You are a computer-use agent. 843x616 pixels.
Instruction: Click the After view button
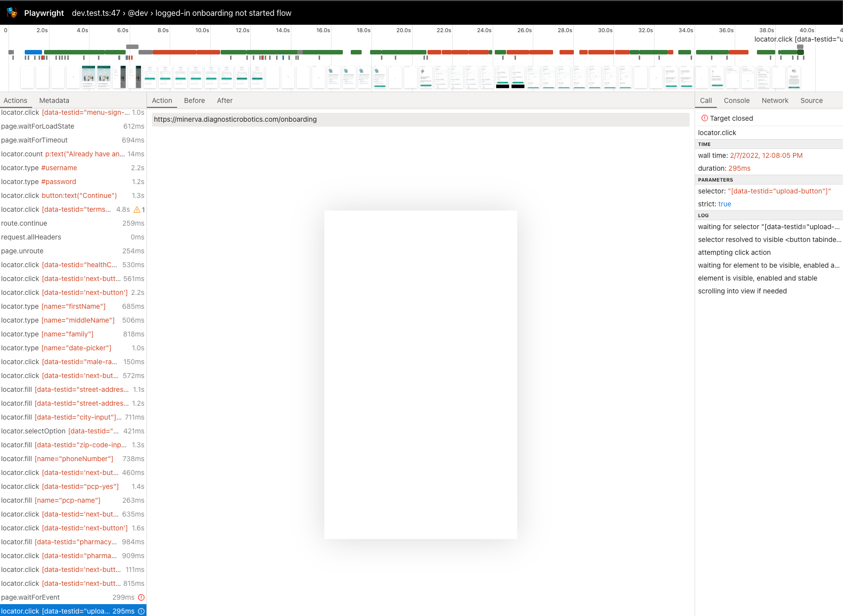pos(225,100)
